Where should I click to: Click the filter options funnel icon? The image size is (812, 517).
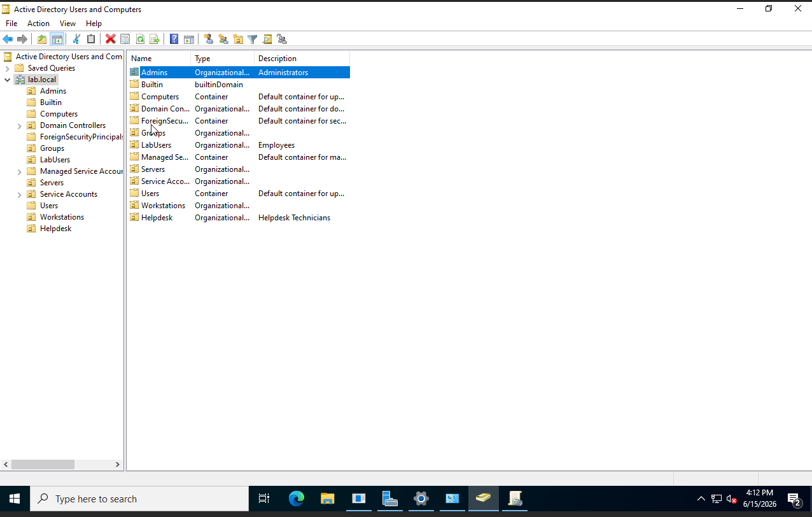(253, 39)
